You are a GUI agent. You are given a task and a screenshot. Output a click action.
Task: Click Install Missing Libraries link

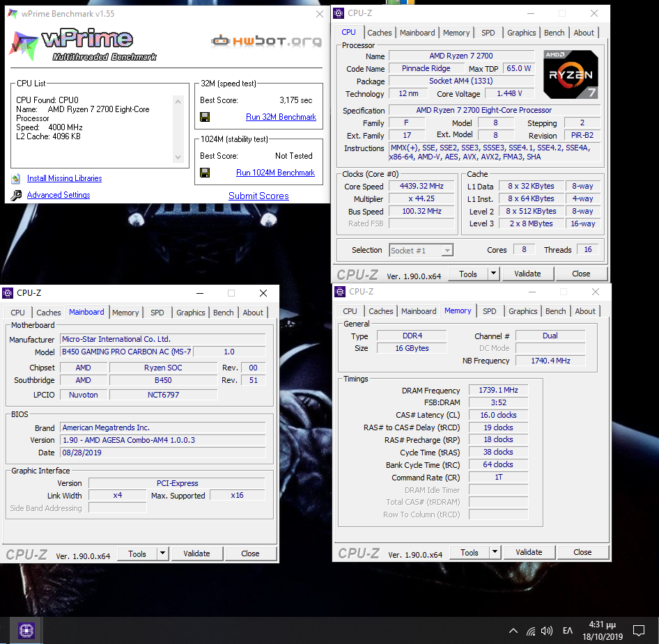[64, 178]
